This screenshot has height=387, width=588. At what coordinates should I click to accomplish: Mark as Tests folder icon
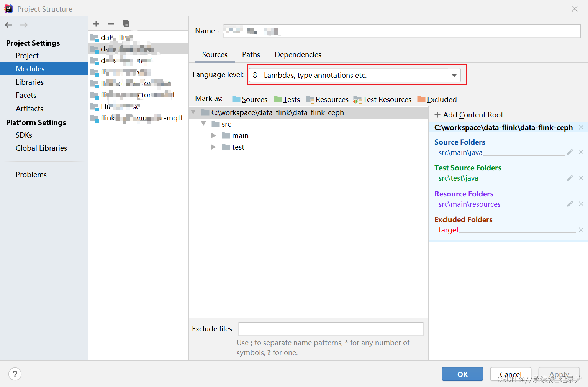pyautogui.click(x=278, y=99)
